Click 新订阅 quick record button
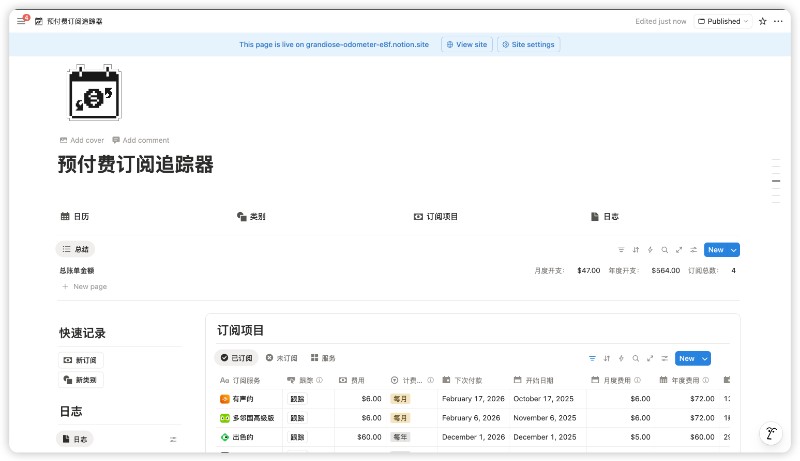Screen dimensions: 800x461 [x=81, y=360]
